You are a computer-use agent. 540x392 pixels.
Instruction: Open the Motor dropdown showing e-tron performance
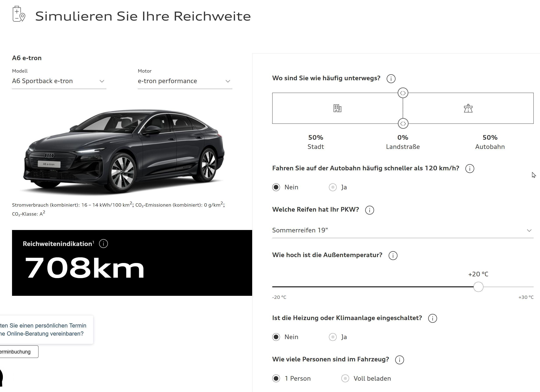(185, 81)
